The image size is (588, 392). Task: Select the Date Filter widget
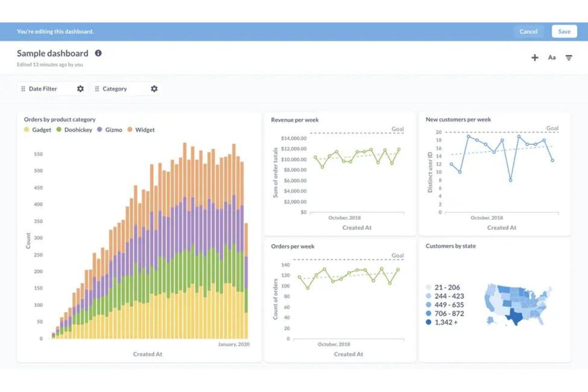tap(52, 89)
